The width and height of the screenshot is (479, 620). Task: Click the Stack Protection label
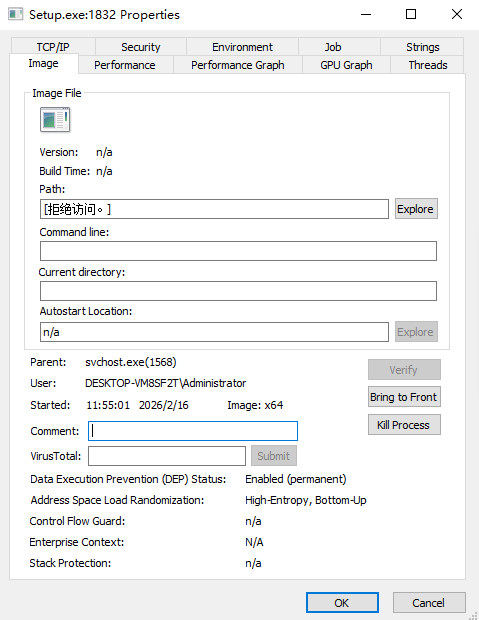click(x=70, y=563)
